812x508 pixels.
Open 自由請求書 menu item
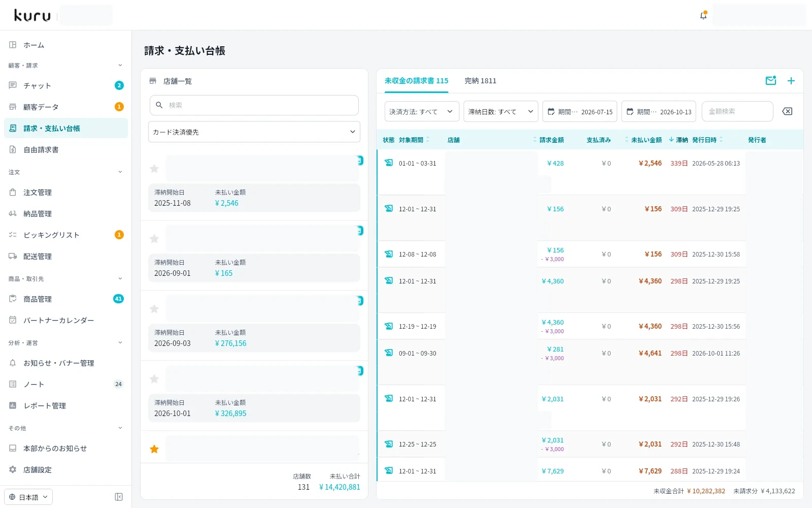tap(66, 149)
